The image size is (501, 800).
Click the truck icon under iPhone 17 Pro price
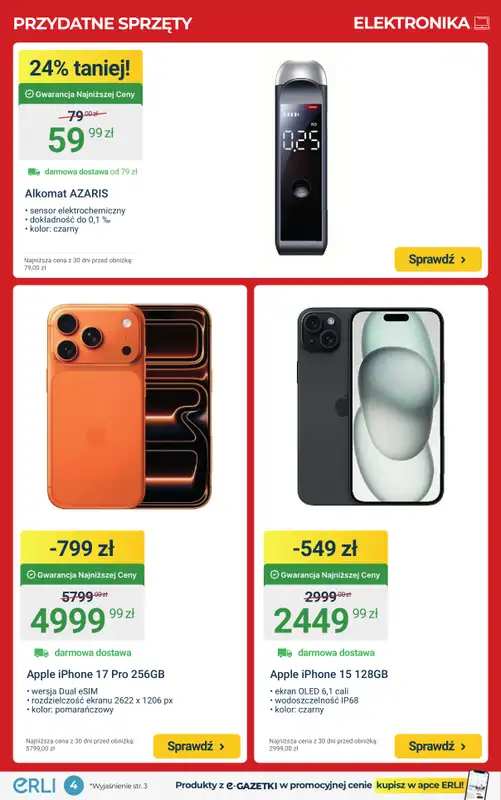pyautogui.click(x=41, y=653)
